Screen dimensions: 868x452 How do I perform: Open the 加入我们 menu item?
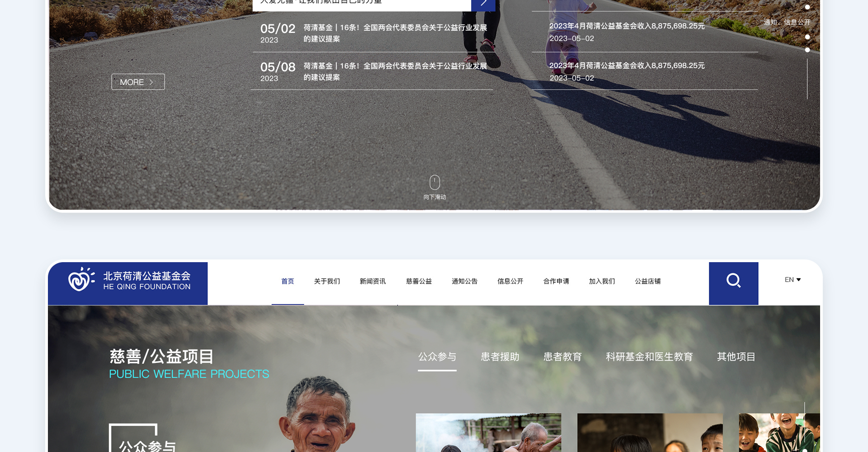[x=602, y=281]
